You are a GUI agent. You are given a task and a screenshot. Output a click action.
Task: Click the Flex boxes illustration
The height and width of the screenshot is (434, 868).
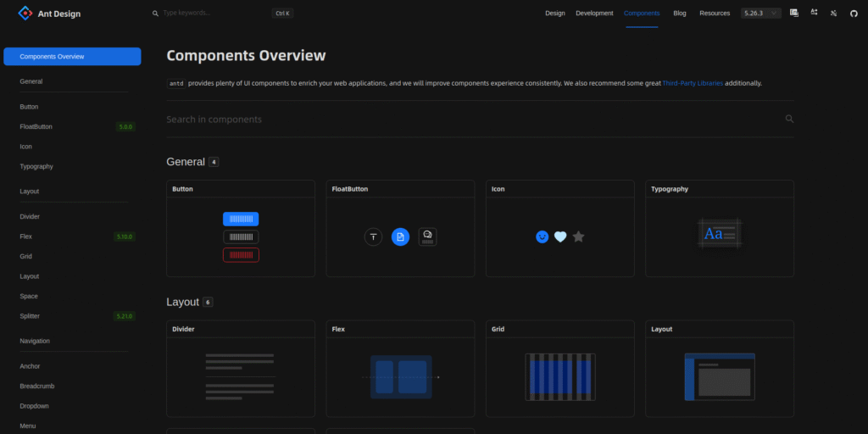[x=401, y=377]
